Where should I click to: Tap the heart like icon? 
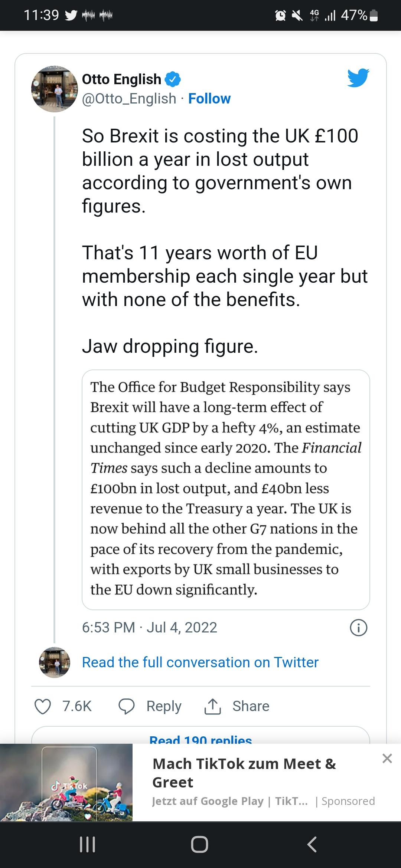(43, 706)
